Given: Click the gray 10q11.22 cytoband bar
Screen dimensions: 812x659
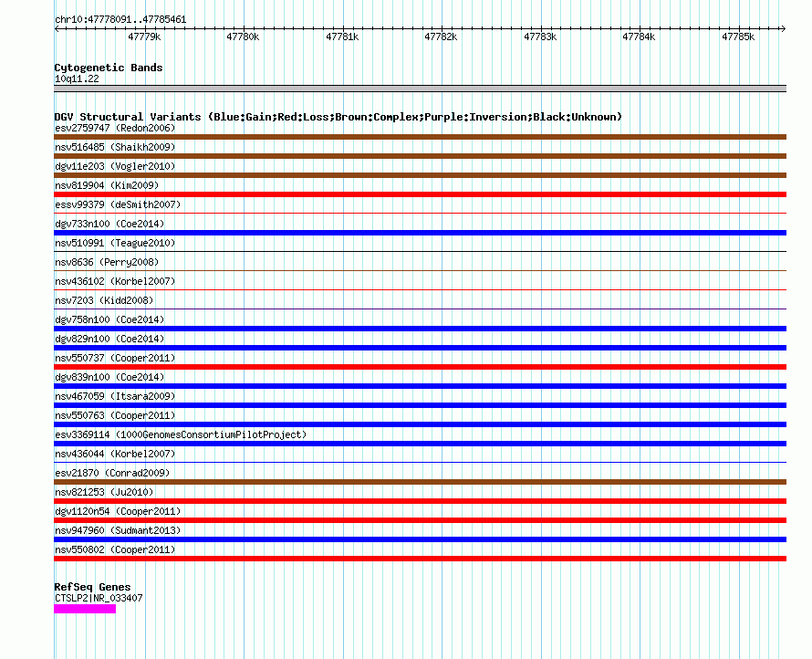Looking at the screenshot, I should (x=420, y=89).
